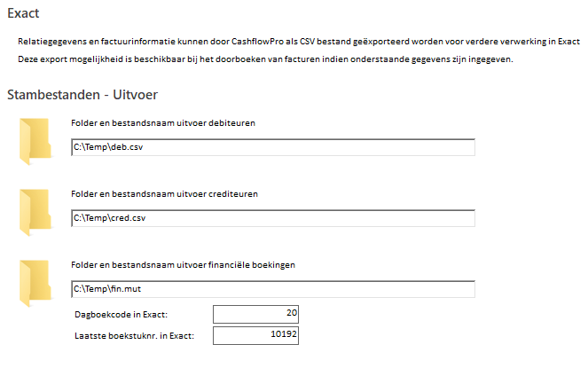Focus the C:\Temp\fin.mut path field
588x368 pixels.
click(273, 289)
